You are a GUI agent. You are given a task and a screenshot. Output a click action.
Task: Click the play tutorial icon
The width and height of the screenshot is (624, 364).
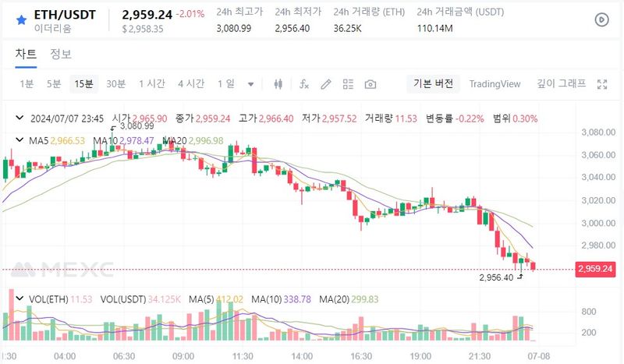point(601,19)
